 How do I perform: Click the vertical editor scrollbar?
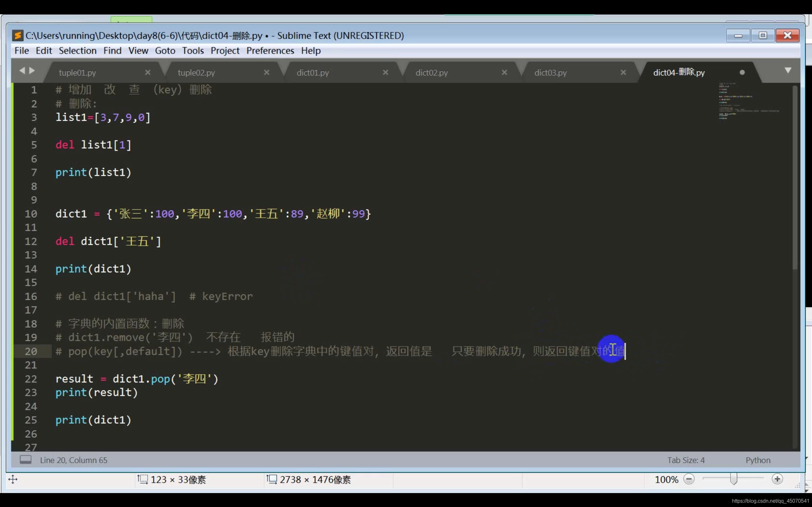click(x=795, y=178)
